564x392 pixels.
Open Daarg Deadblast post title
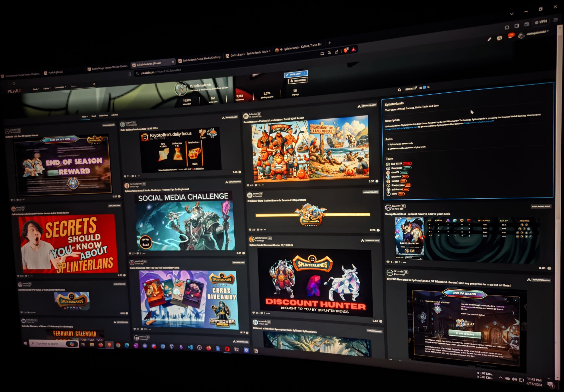coord(417,214)
